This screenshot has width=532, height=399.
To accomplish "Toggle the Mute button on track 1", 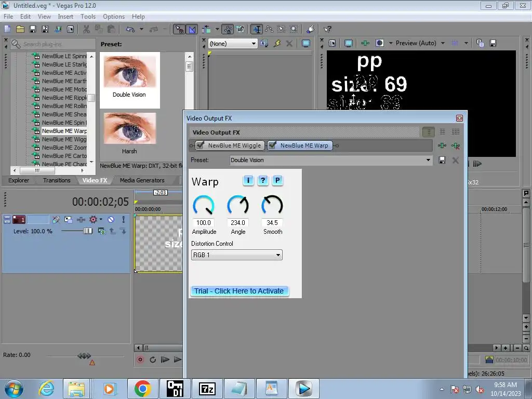I will pos(111,220).
